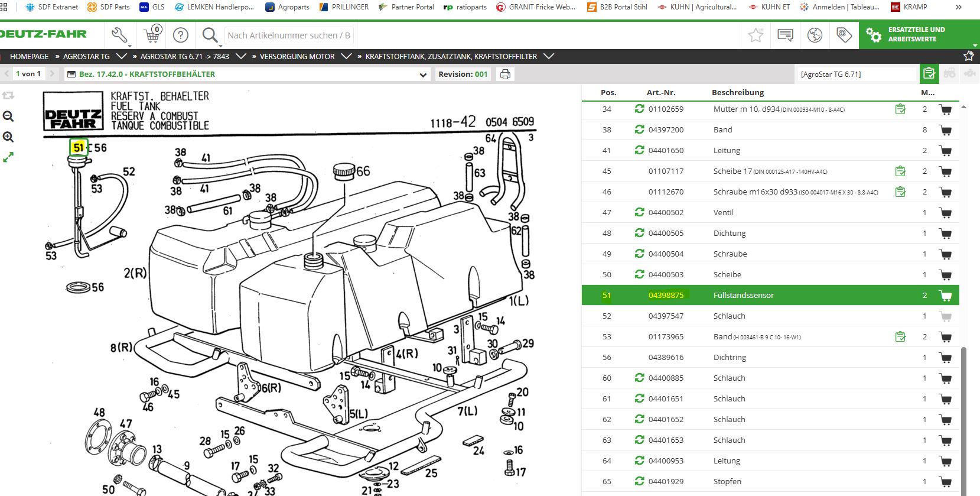Add Ventil 04400502 to the cart
The width and height of the screenshot is (980, 496).
(x=946, y=213)
